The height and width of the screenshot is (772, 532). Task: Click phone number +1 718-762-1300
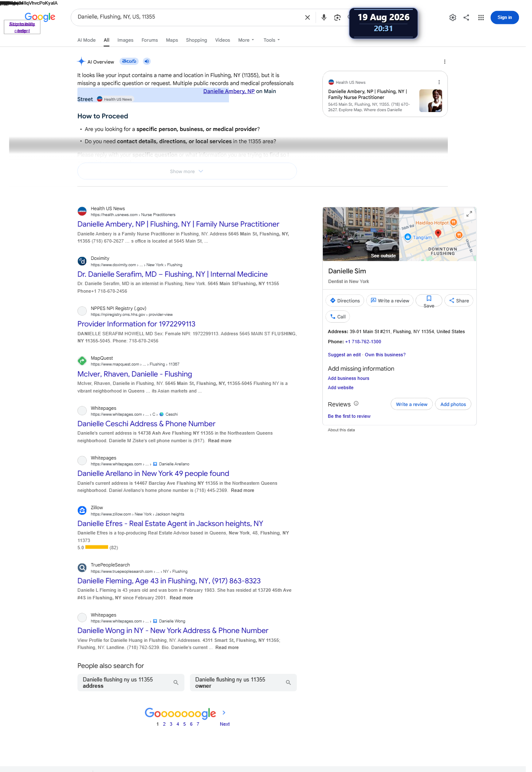(363, 342)
